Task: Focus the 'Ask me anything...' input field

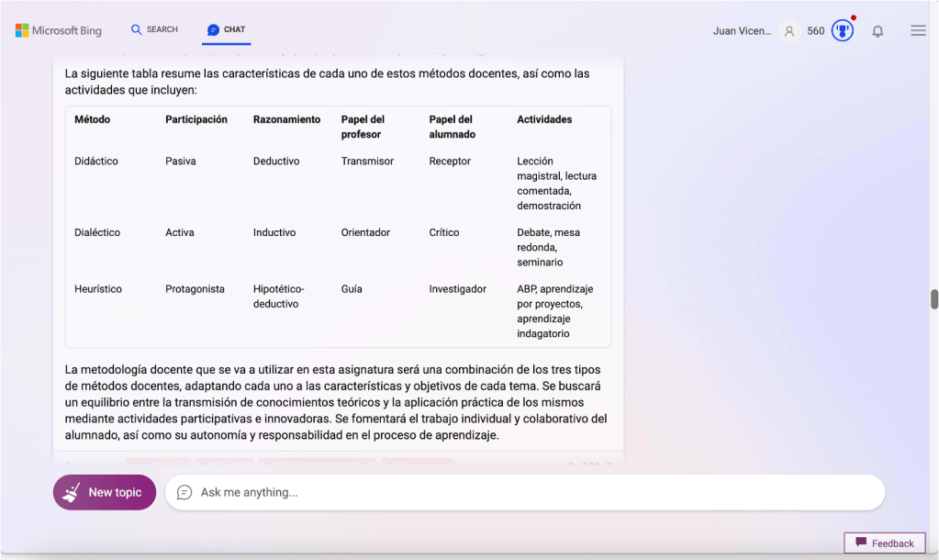Action: (532, 493)
